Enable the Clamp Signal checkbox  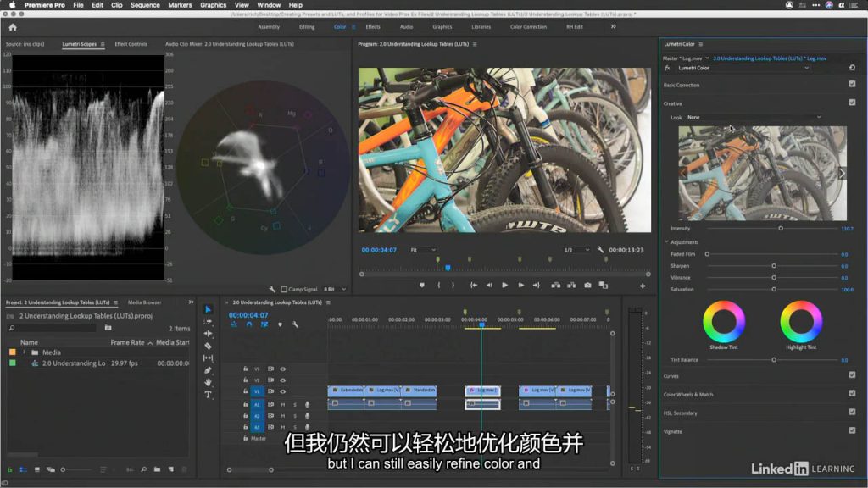pos(284,290)
